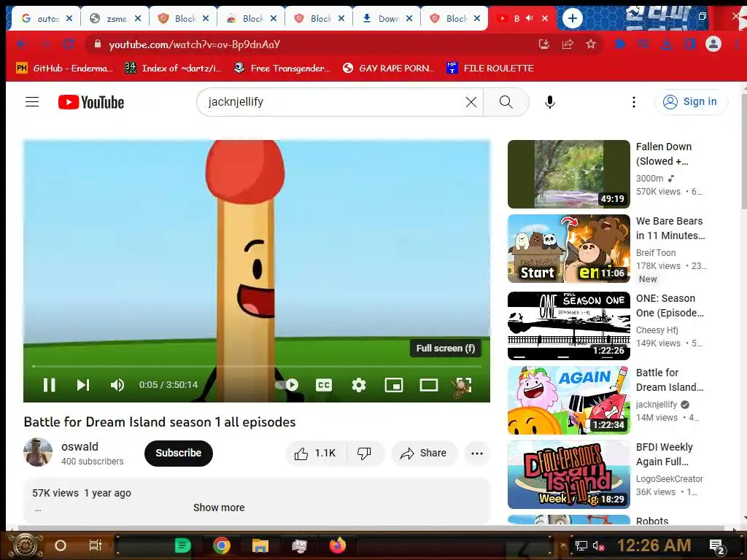
Task: Open the YouTube hamburger guide menu
Action: pos(32,102)
